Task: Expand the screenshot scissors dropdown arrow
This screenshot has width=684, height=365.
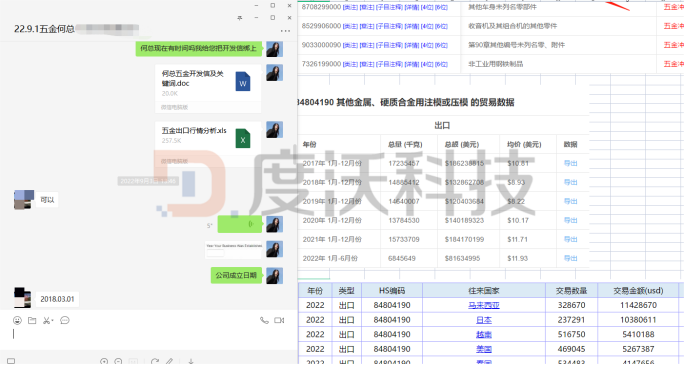Action: [x=53, y=321]
